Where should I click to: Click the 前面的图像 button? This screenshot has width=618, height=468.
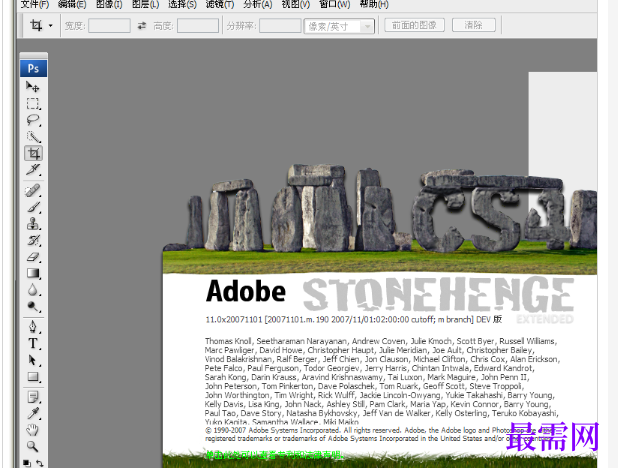tap(414, 25)
